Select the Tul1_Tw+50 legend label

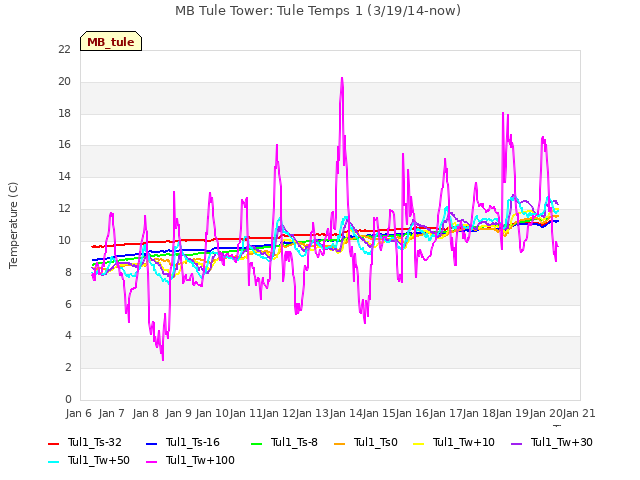click(x=99, y=460)
